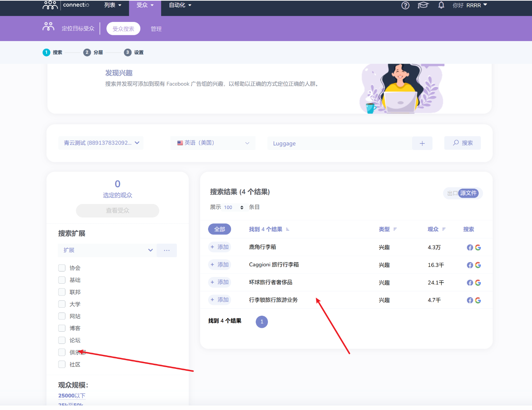532x410 pixels.
Task: Click the Facebook icon for 鹿角行李箱
Action: pyautogui.click(x=470, y=247)
